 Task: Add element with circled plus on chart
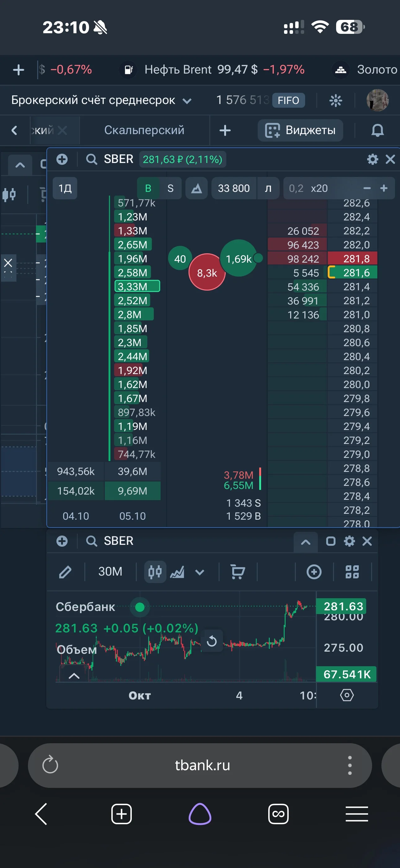click(314, 572)
